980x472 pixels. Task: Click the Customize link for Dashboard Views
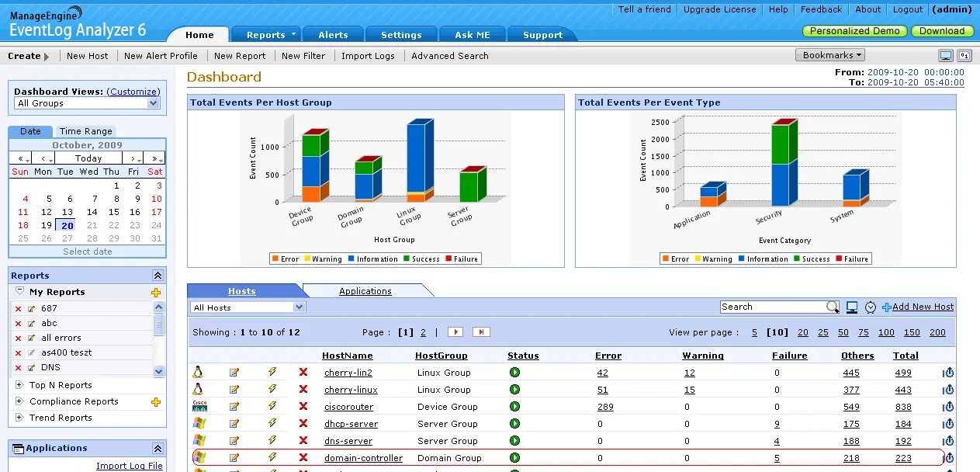pos(133,92)
